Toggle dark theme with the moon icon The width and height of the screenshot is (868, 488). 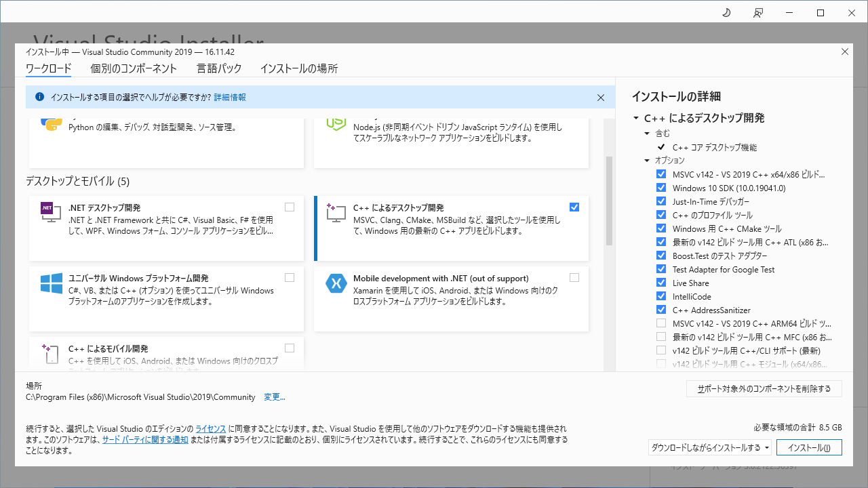[726, 12]
